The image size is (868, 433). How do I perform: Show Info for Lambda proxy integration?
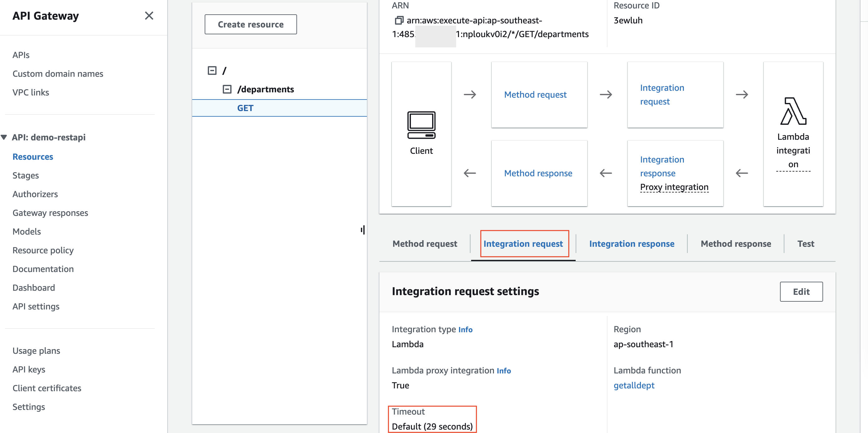point(504,371)
